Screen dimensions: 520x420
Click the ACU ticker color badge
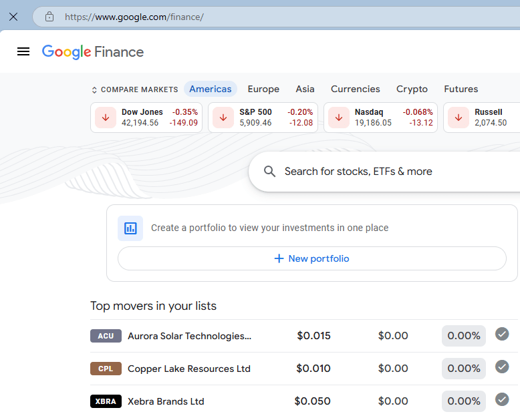click(x=106, y=336)
